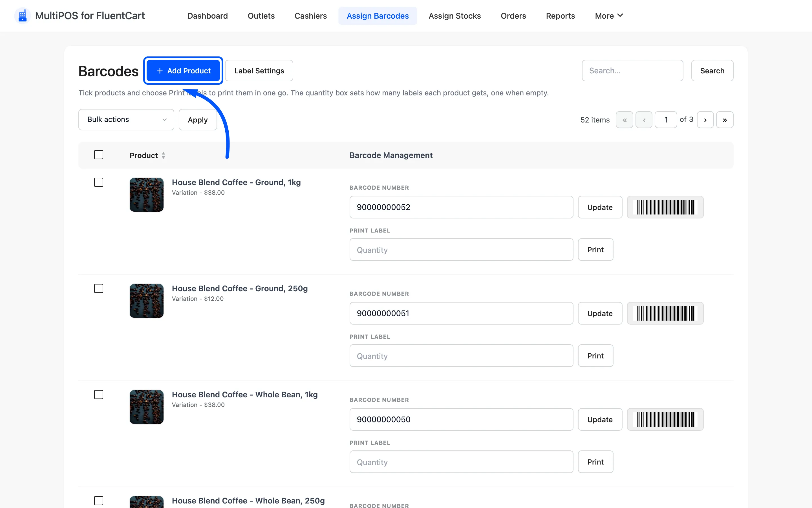Jump to the last page arrow

click(725, 120)
